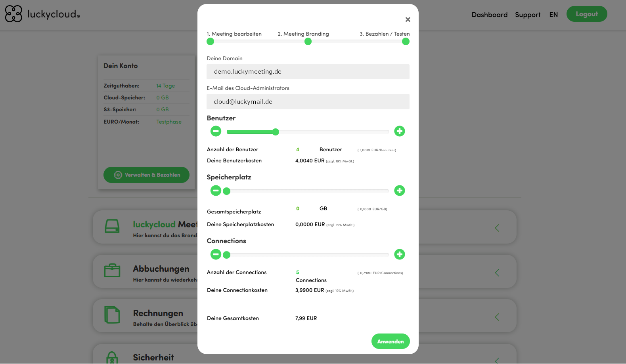The image size is (626, 364).
Task: Open the Dashboard page
Action: (x=489, y=15)
